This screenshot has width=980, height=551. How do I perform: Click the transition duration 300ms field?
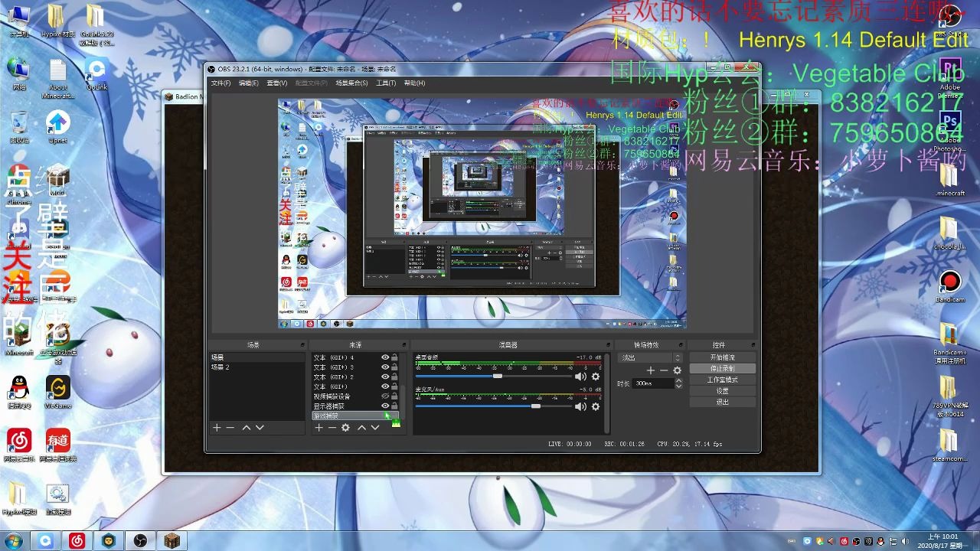click(653, 383)
